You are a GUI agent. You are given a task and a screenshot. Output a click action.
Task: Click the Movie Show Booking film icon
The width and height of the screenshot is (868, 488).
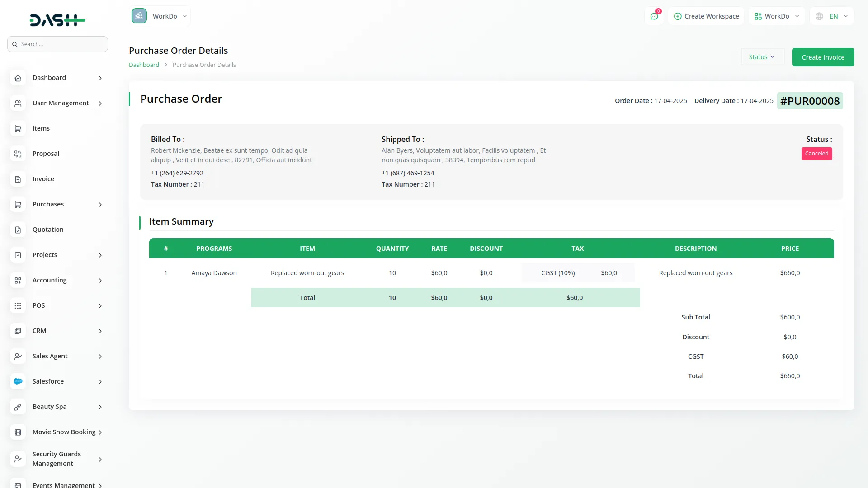(x=18, y=432)
